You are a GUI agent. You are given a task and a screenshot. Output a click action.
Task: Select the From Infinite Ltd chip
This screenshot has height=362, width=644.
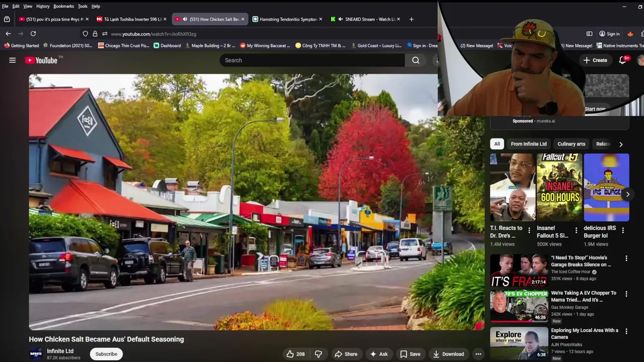click(528, 144)
